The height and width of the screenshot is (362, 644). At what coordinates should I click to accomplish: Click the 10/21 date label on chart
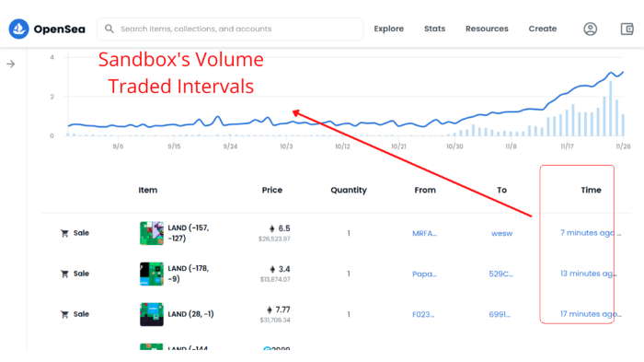click(398, 146)
